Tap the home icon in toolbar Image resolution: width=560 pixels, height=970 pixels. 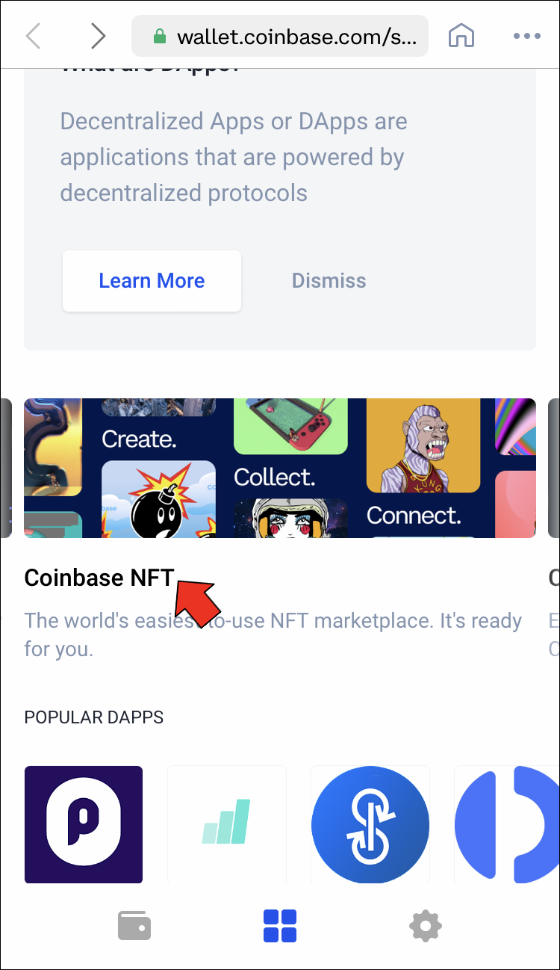point(461,35)
